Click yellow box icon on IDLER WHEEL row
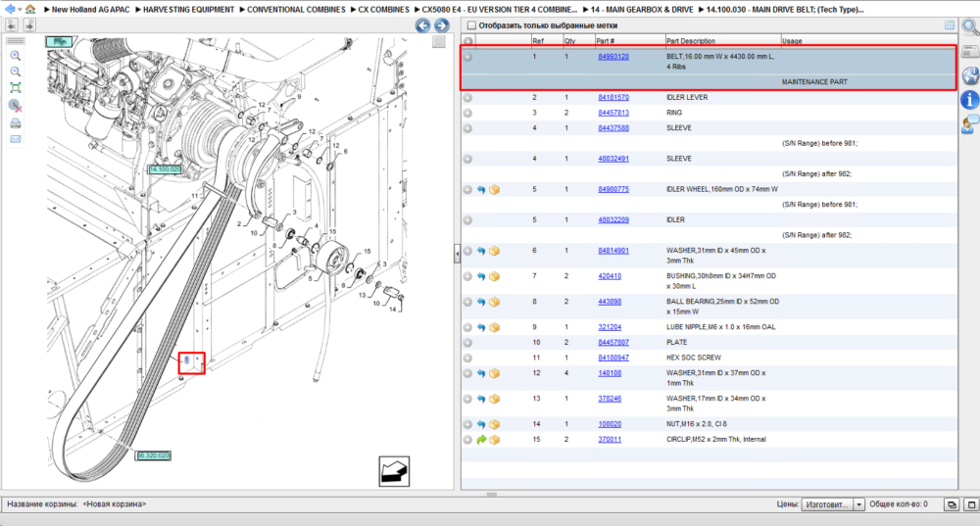This screenshot has height=526, width=980. point(494,189)
